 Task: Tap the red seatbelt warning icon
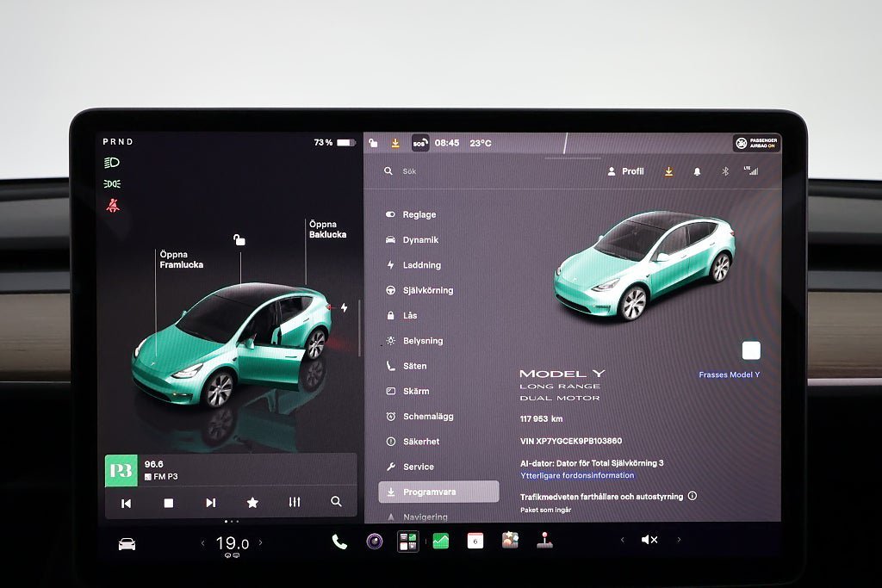pos(113,206)
